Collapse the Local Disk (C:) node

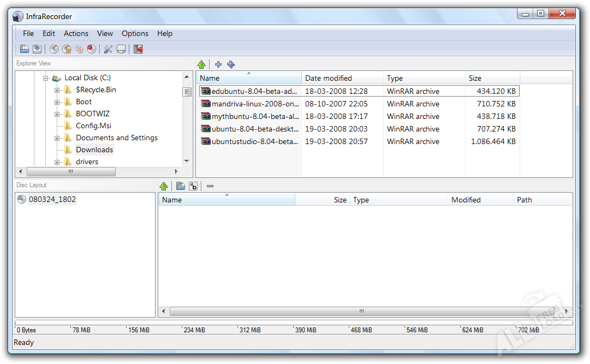pyautogui.click(x=46, y=78)
